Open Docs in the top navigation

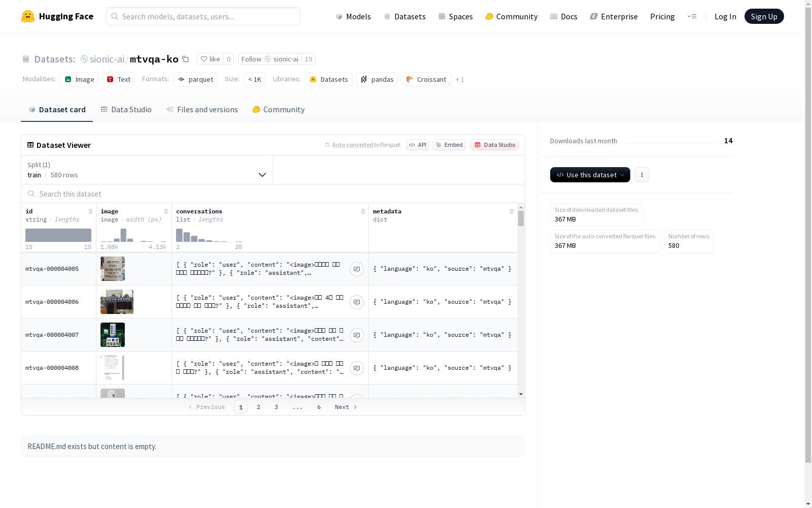pyautogui.click(x=564, y=16)
